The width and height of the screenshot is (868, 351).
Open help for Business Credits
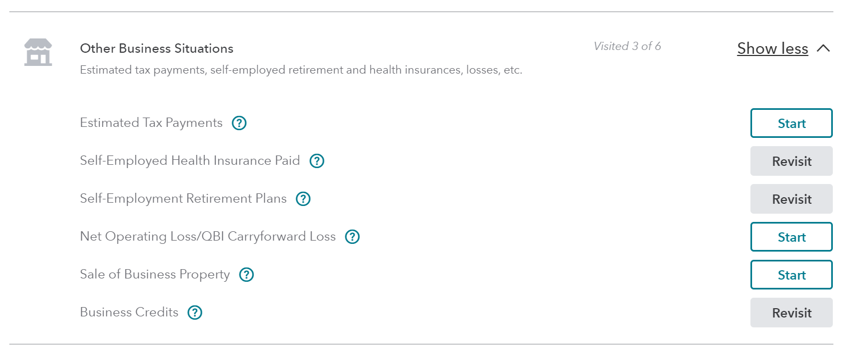click(x=195, y=313)
